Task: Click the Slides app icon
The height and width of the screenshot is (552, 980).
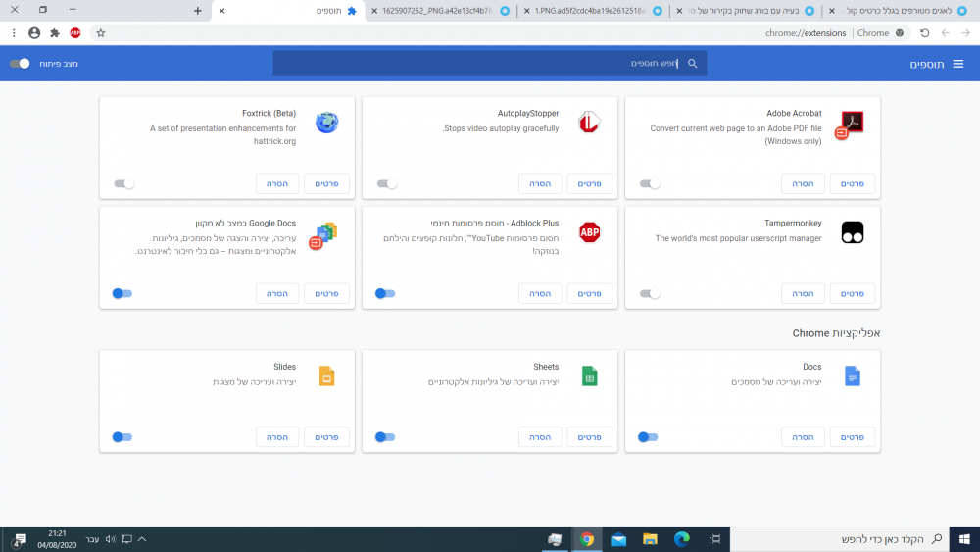Action: tap(327, 376)
